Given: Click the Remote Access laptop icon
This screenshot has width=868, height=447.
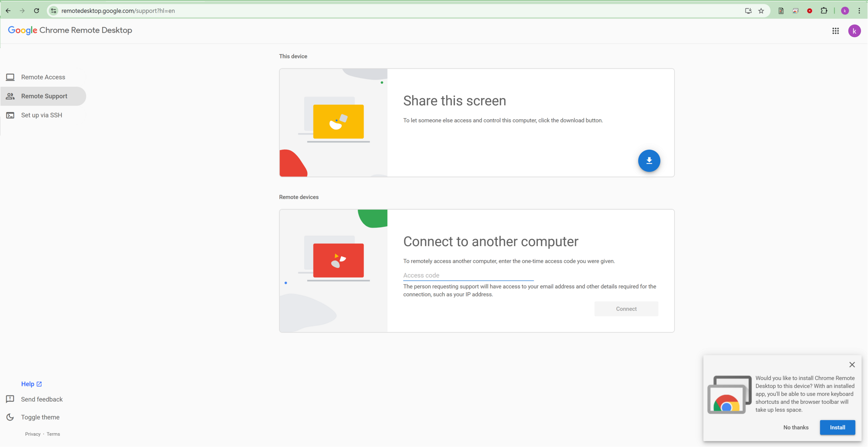Looking at the screenshot, I should point(10,77).
